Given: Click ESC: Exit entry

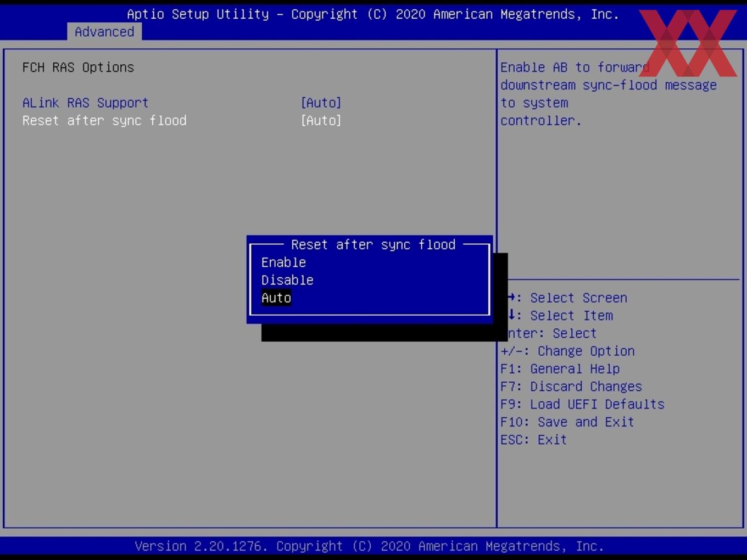Looking at the screenshot, I should pos(533,439).
